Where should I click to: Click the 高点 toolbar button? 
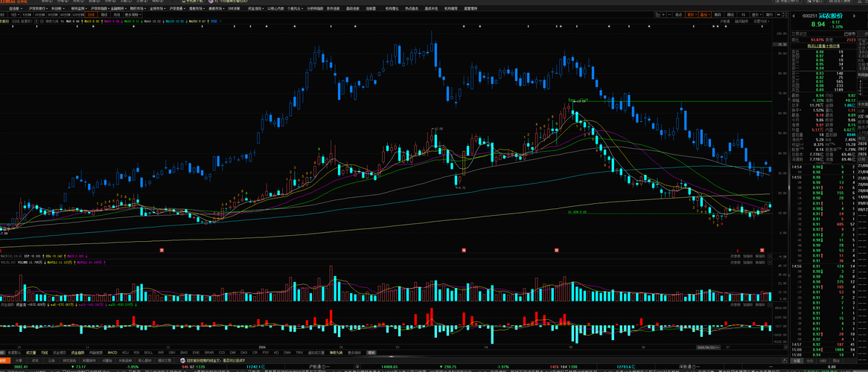678,14
